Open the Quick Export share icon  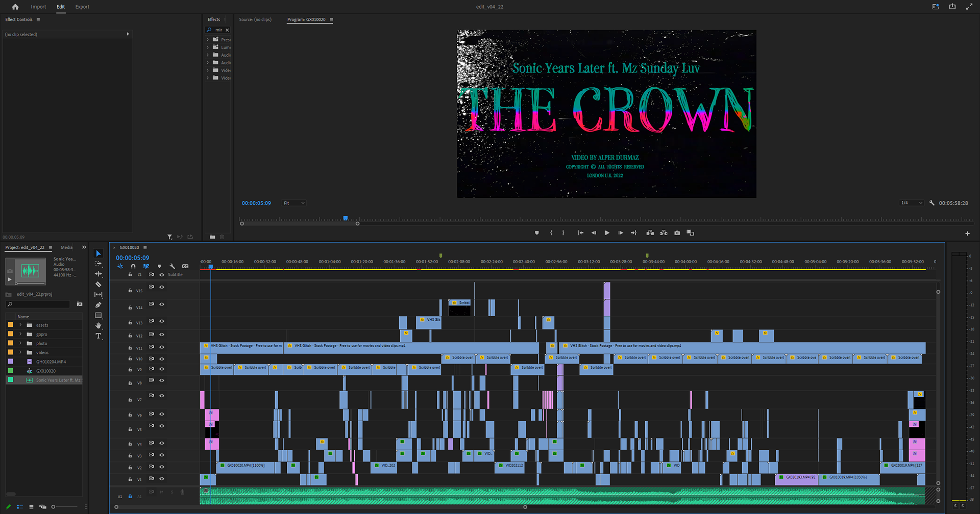click(952, 7)
